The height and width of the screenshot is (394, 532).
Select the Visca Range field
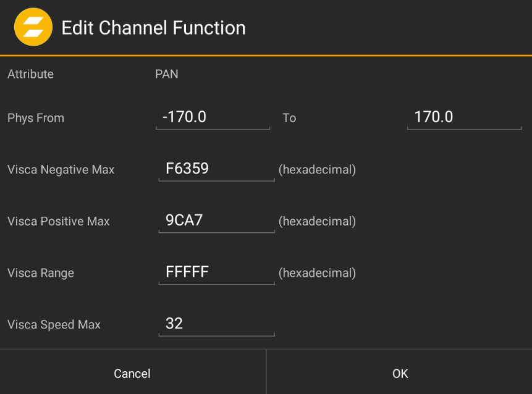216,272
